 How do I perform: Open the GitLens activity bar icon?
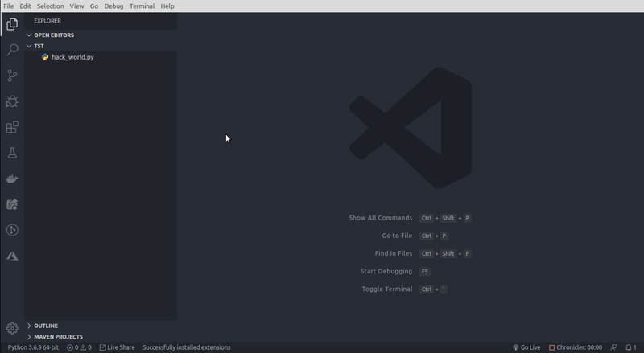[x=12, y=230]
